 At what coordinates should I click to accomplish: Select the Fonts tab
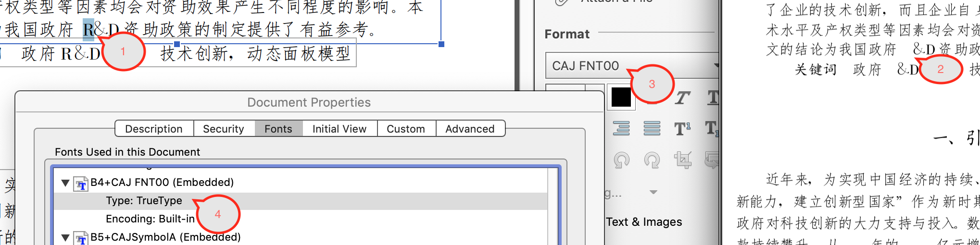[278, 129]
